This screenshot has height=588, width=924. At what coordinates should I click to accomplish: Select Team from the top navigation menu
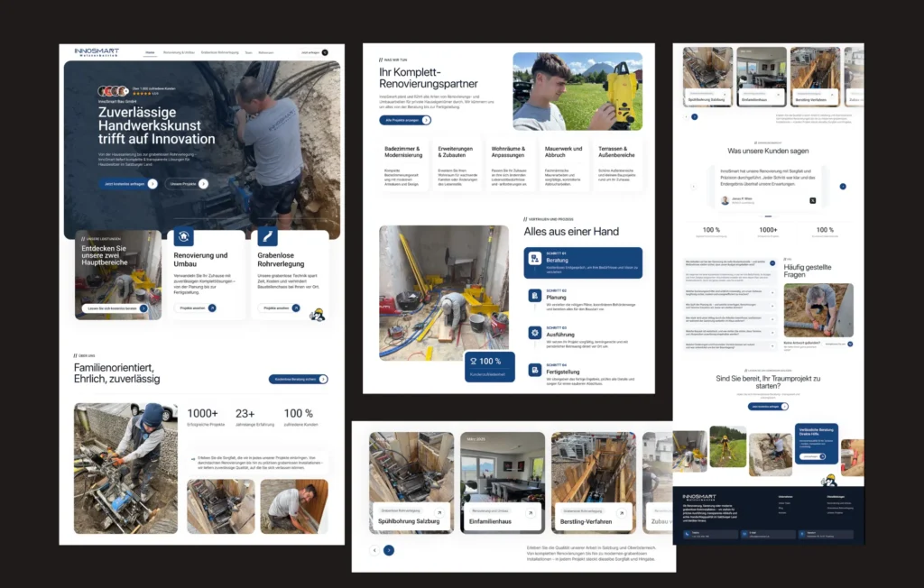coord(248,52)
